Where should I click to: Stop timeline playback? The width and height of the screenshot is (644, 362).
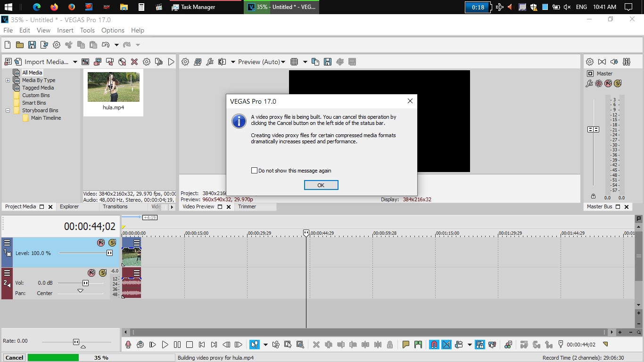coord(190,345)
